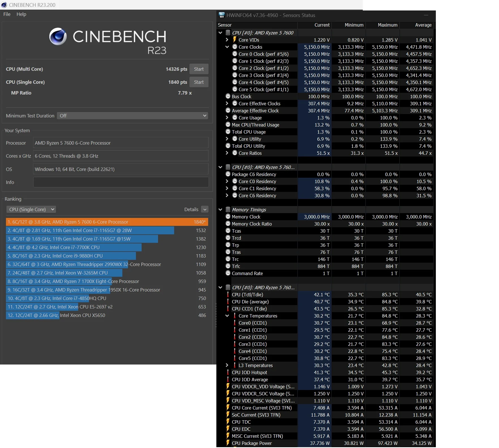499x448 pixels.
Task: Click the thermometer icon beside CPU IOD Hotspot
Action: 228,372
